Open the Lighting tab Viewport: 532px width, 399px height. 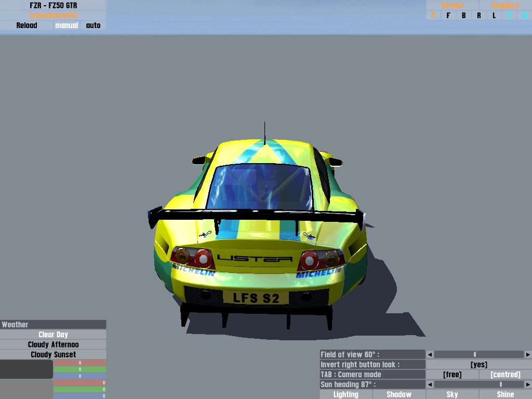click(345, 394)
